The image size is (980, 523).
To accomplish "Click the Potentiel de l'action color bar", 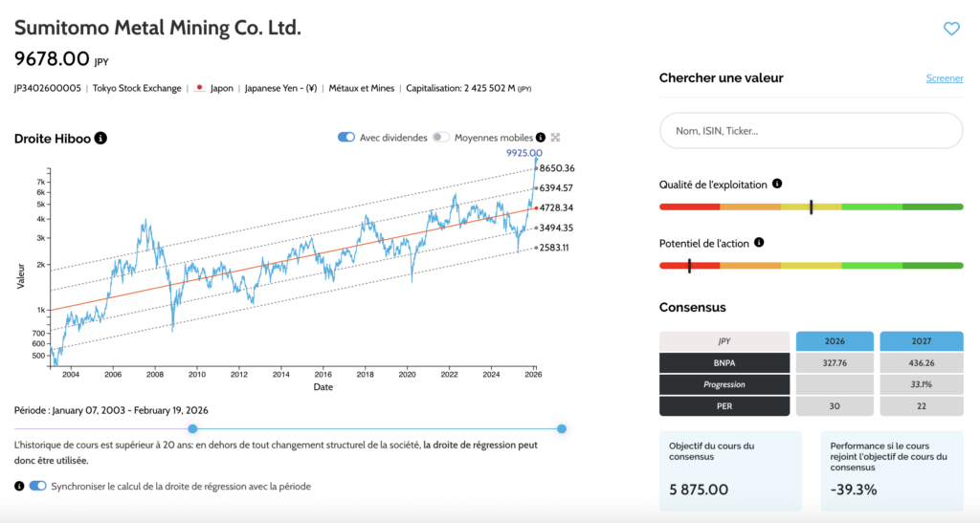I will click(x=811, y=265).
